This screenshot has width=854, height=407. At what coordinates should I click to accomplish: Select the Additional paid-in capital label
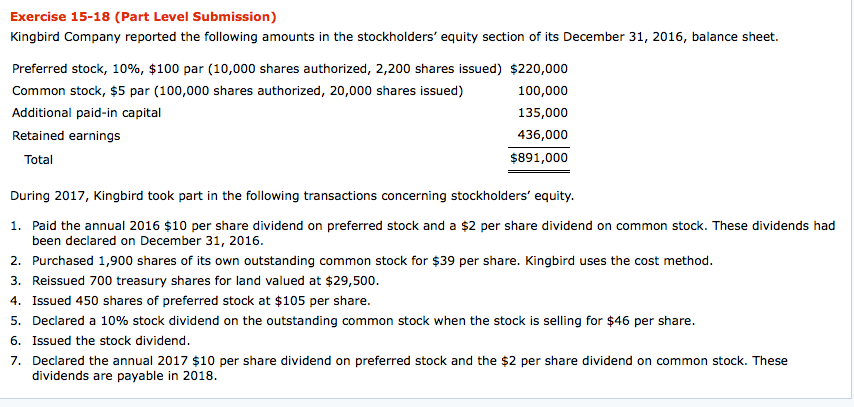tap(86, 113)
